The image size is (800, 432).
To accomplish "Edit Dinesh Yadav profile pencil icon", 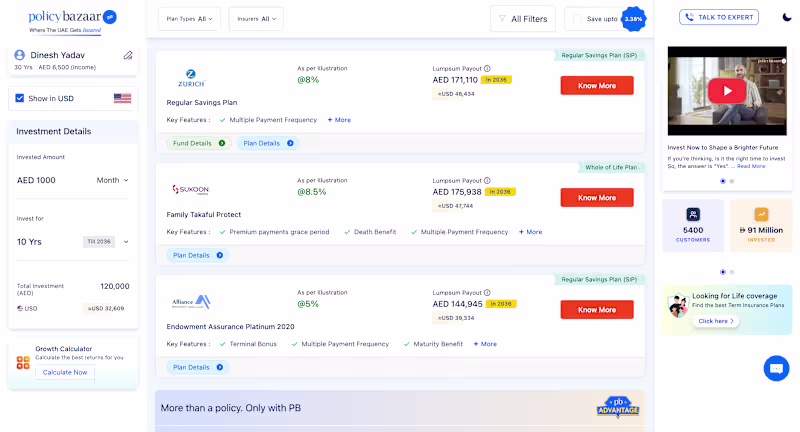I will click(128, 55).
